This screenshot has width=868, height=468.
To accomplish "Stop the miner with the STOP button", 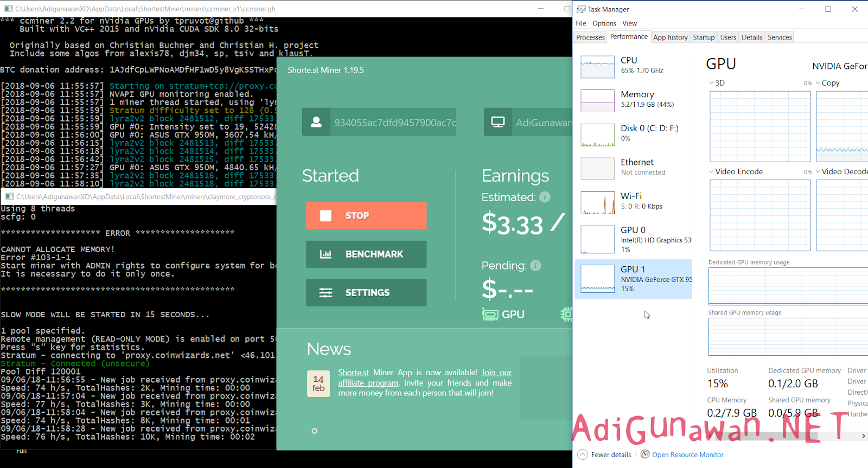I will (366, 216).
